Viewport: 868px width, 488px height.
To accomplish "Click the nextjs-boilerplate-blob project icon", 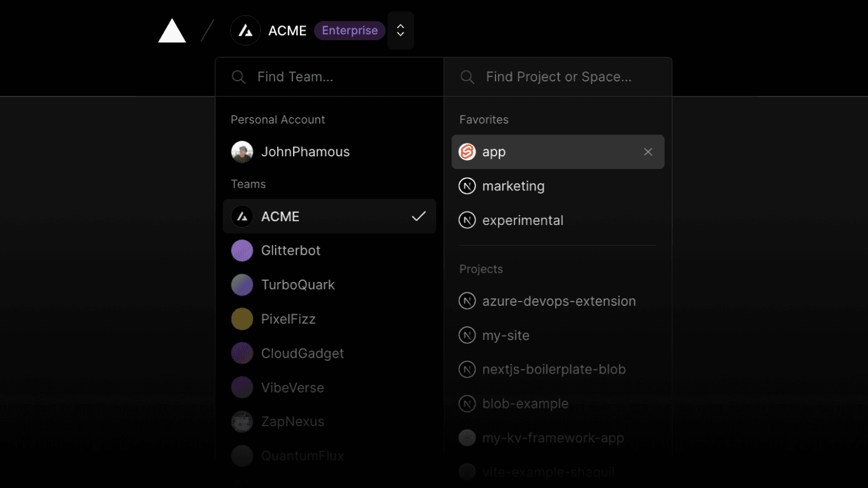I will coord(467,369).
